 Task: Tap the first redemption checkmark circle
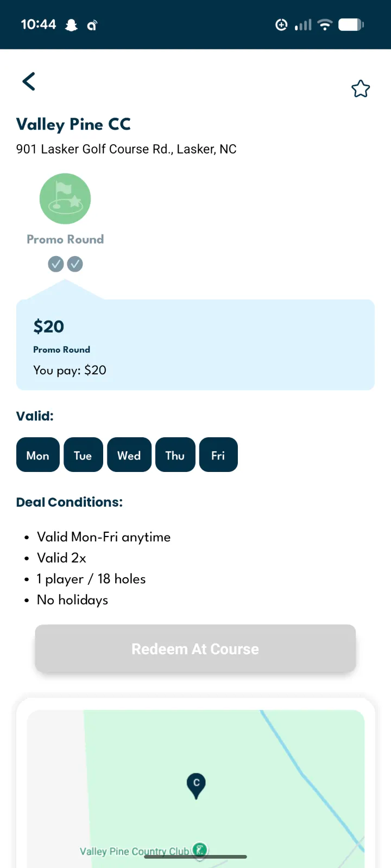tap(56, 264)
